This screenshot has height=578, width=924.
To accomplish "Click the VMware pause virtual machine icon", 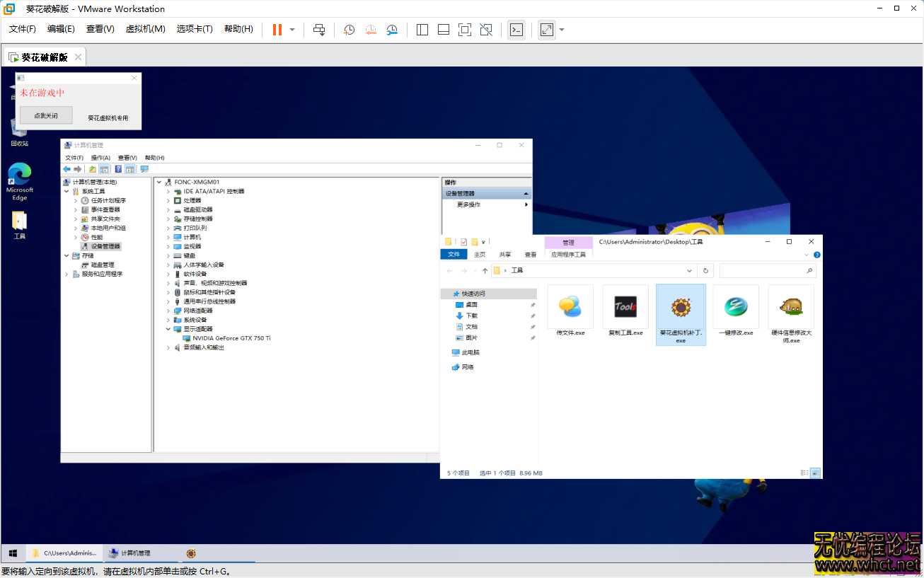I will (277, 30).
